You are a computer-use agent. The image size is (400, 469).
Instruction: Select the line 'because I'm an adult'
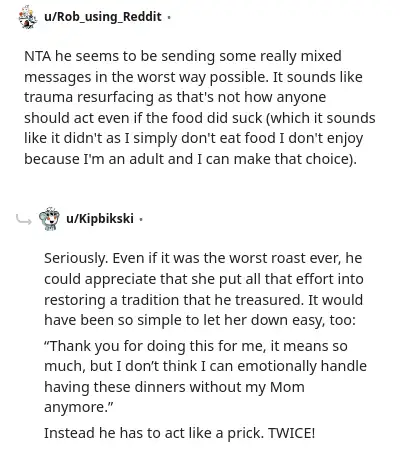(190, 159)
